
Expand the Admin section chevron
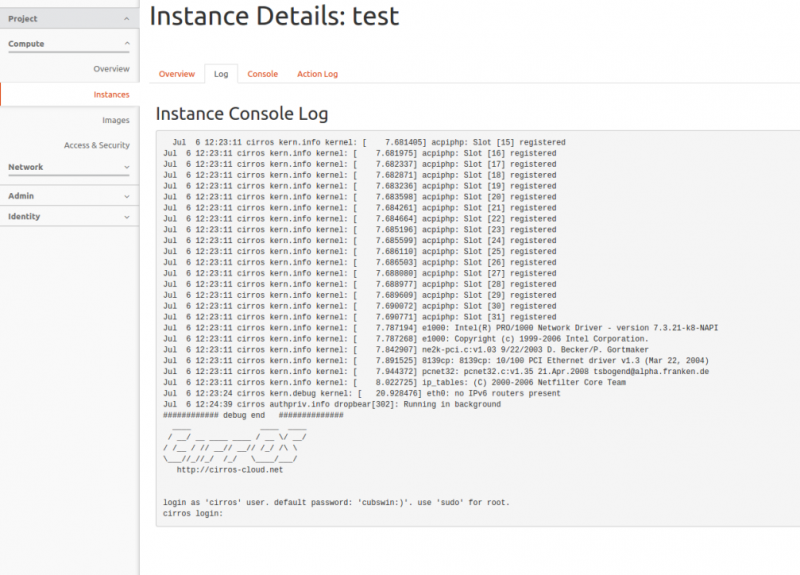[x=126, y=196]
